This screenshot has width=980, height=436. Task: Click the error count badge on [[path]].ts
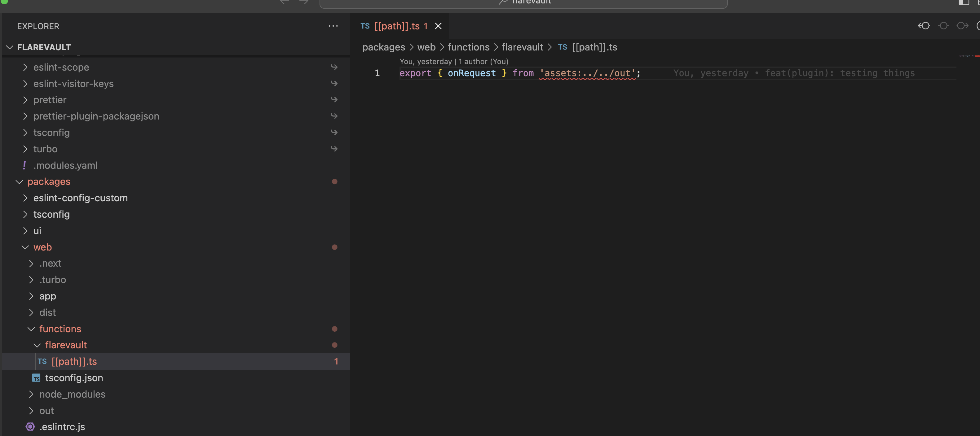point(336,361)
